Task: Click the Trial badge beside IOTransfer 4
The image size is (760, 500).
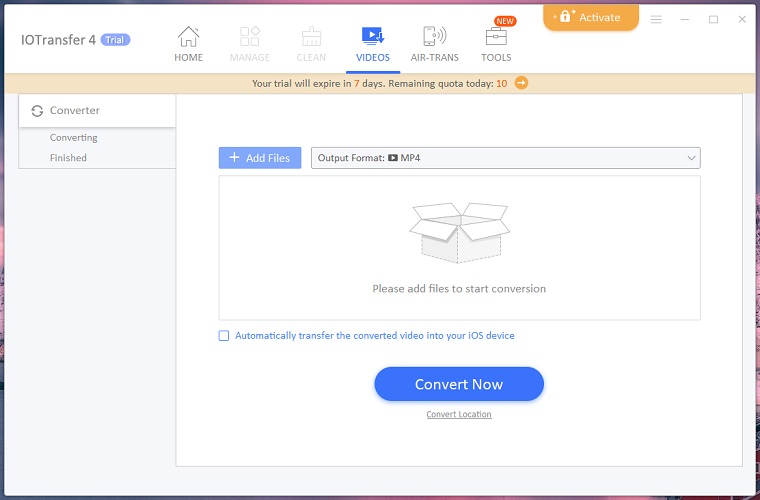Action: click(116, 40)
